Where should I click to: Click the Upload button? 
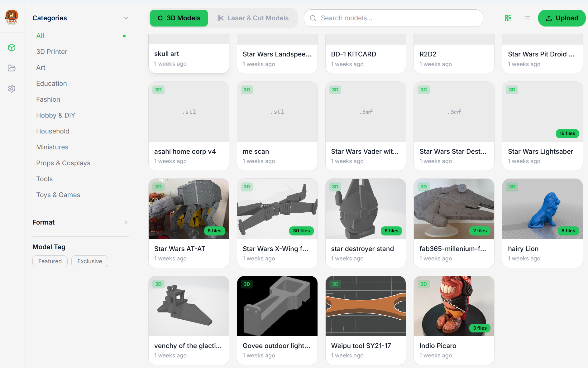pyautogui.click(x=562, y=18)
